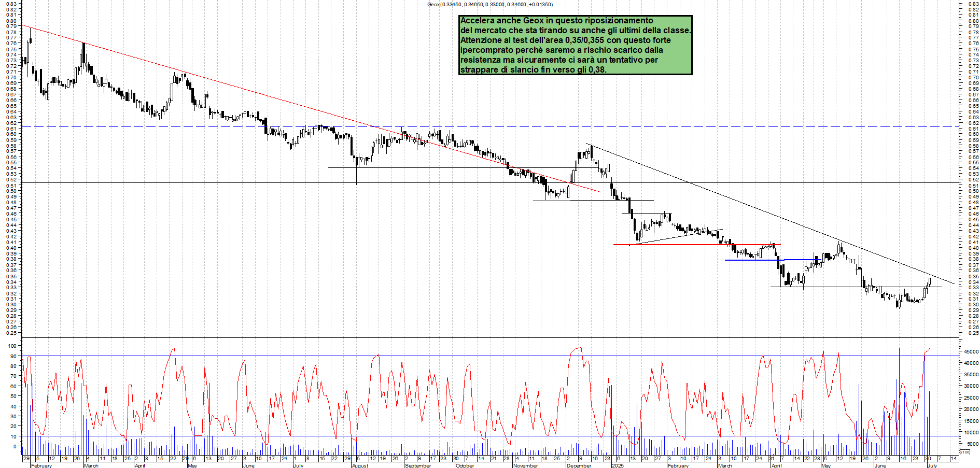The image size is (980, 468).
Task: Select the blue overbought line at 90
Action: tap(490, 356)
